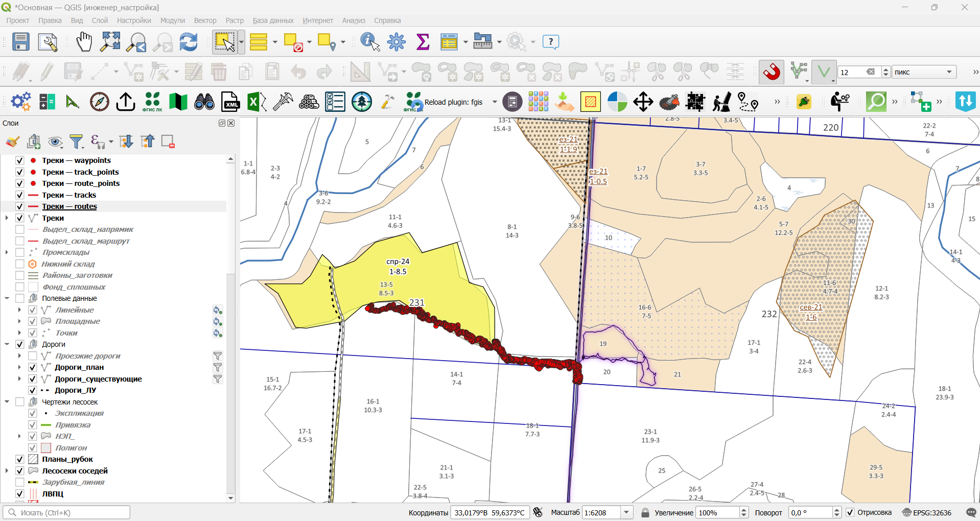The width and height of the screenshot is (980, 521).
Task: Collapse the Чертежи лесосек group
Action: point(7,402)
